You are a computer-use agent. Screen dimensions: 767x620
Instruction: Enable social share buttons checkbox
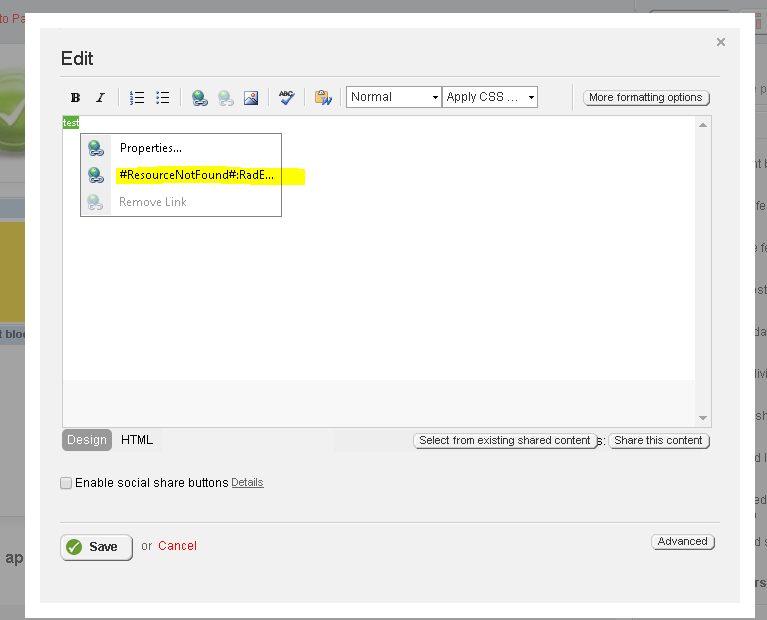(x=66, y=483)
